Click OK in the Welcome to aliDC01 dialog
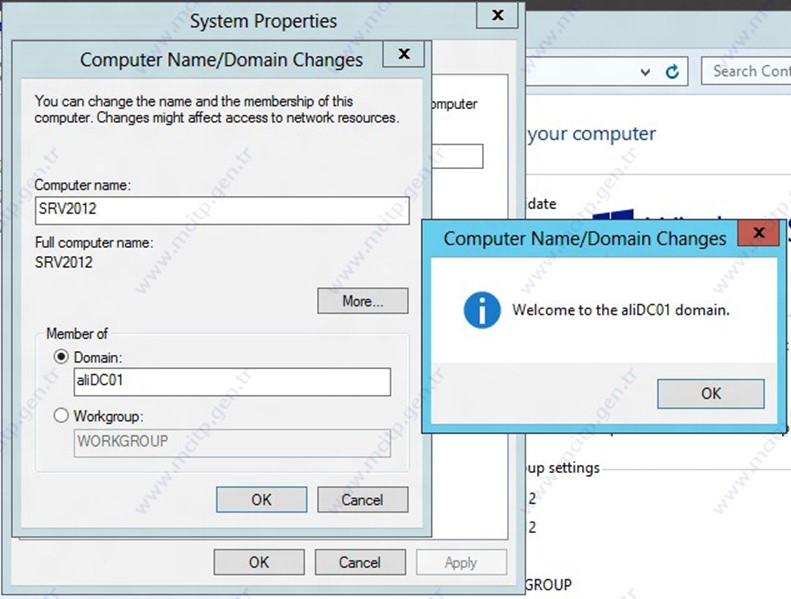Image resolution: width=791 pixels, height=599 pixels. click(710, 394)
